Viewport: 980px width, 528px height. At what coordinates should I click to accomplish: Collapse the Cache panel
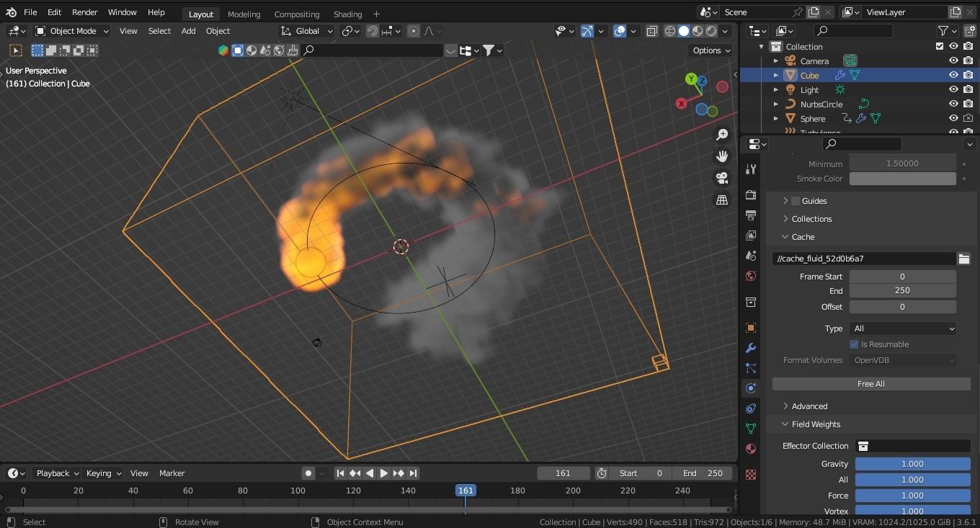click(x=803, y=237)
